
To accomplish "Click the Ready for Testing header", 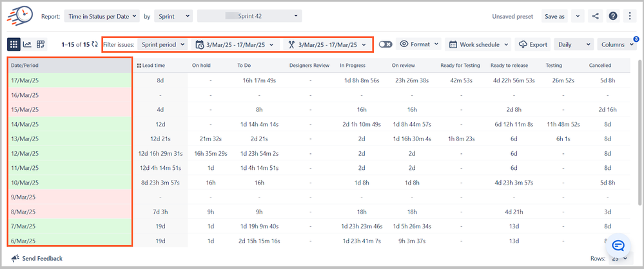I will pos(462,65).
